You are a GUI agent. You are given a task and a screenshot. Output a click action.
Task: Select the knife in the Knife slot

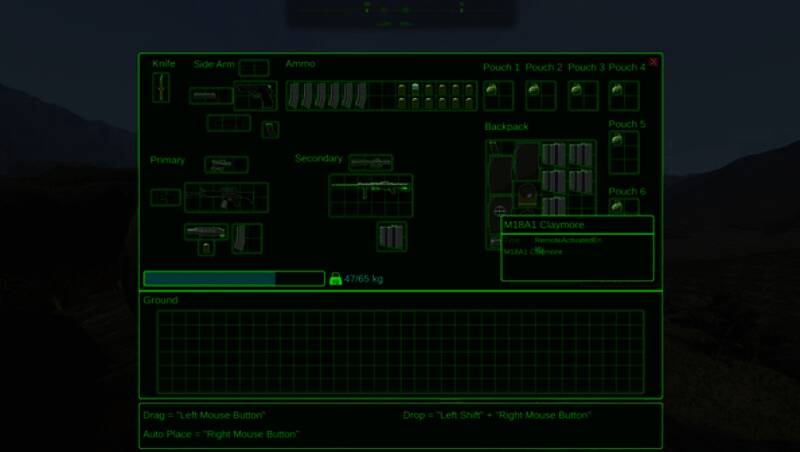click(161, 88)
